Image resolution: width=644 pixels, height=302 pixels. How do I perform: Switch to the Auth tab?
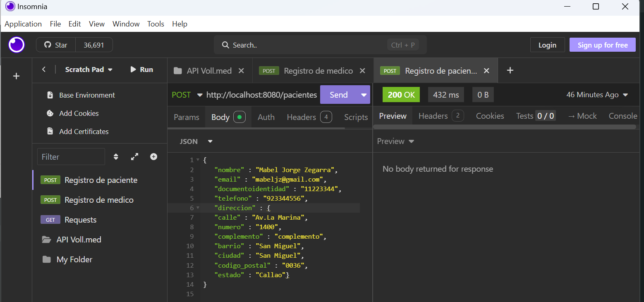point(266,117)
